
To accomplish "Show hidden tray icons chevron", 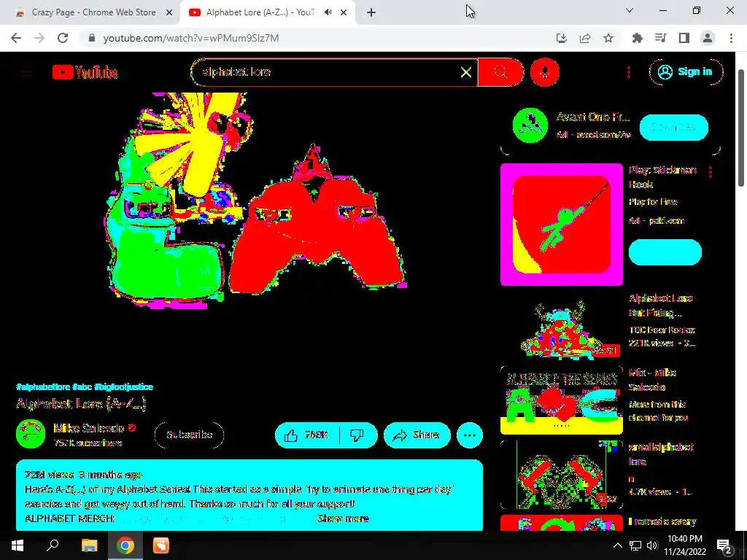I will (617, 545).
